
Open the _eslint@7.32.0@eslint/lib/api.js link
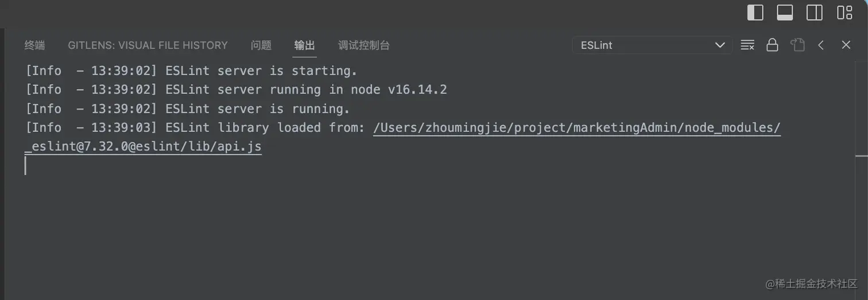[x=143, y=146]
